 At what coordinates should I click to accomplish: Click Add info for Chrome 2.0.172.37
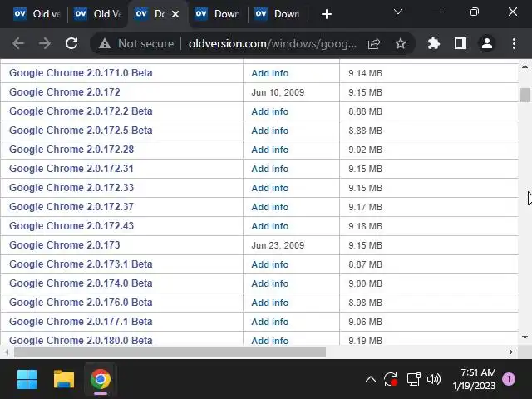coord(269,207)
